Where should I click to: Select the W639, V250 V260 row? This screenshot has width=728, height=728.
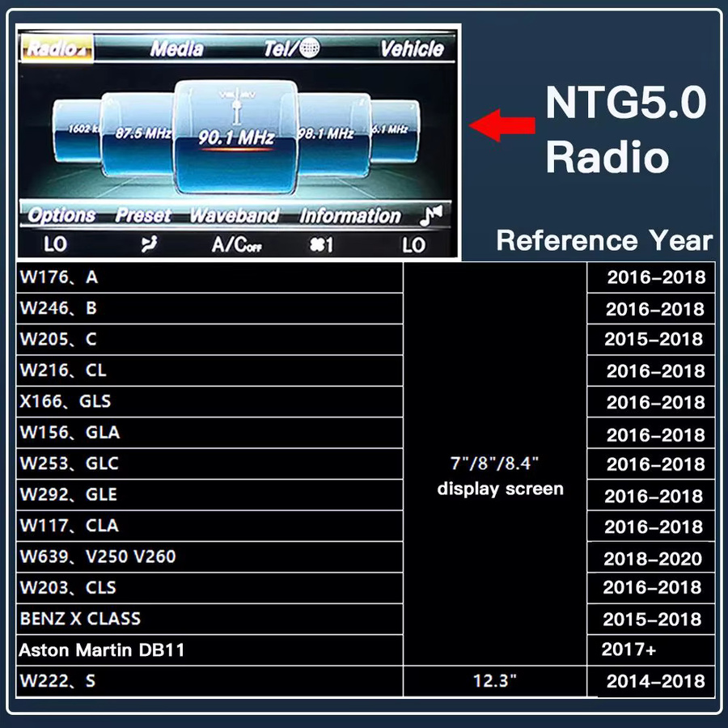[x=210, y=557]
